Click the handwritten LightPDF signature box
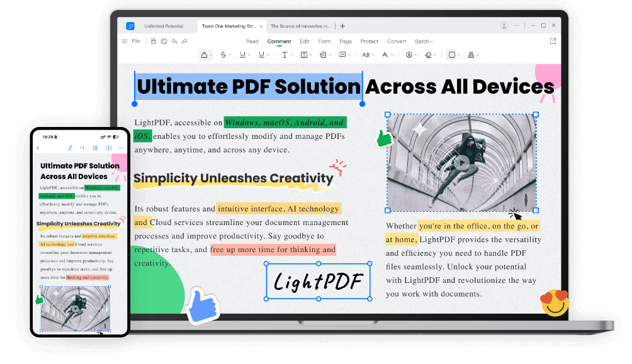Viewport: 632px width, 364px height. click(318, 281)
